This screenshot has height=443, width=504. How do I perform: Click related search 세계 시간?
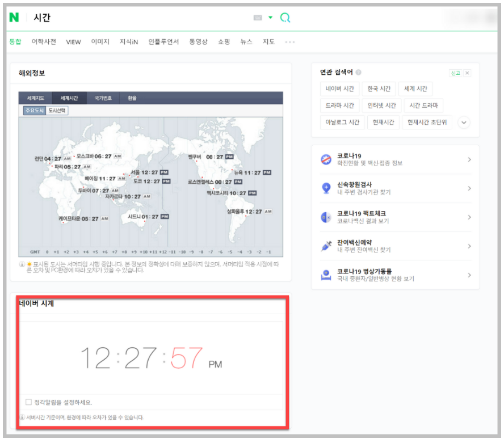pyautogui.click(x=415, y=88)
